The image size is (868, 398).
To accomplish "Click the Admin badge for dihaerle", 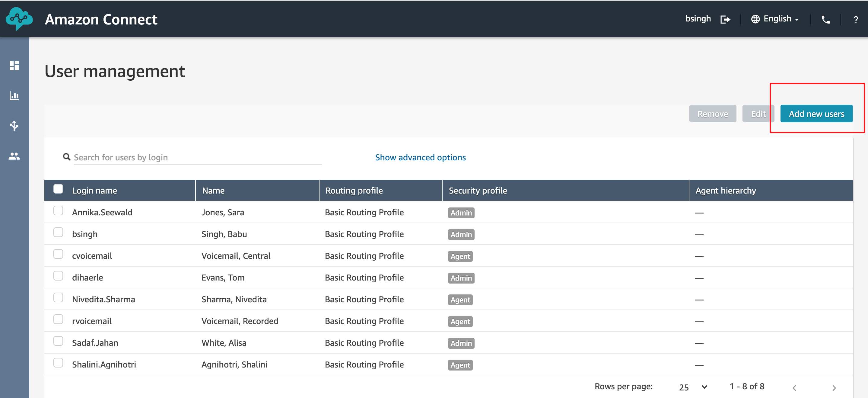I will (461, 278).
